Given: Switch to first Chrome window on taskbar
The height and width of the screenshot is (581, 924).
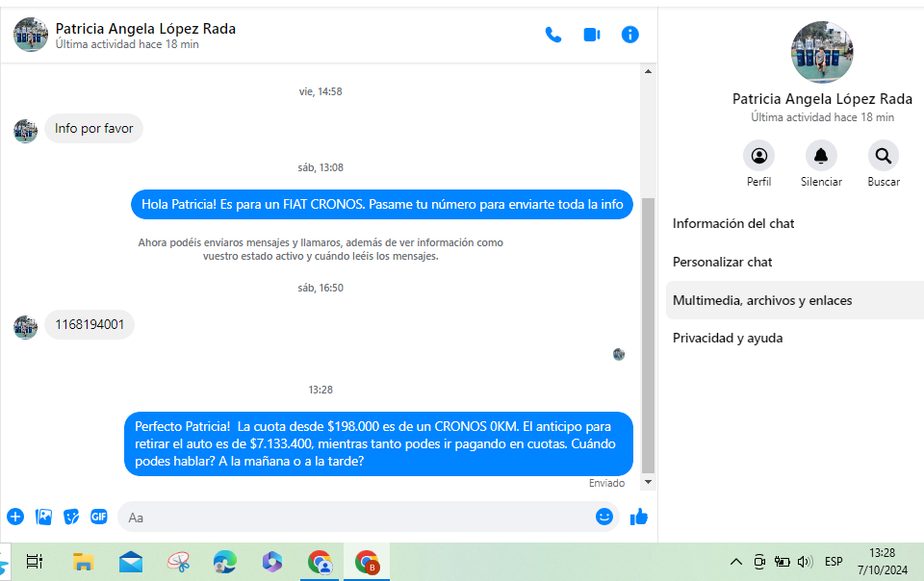Looking at the screenshot, I should (320, 562).
